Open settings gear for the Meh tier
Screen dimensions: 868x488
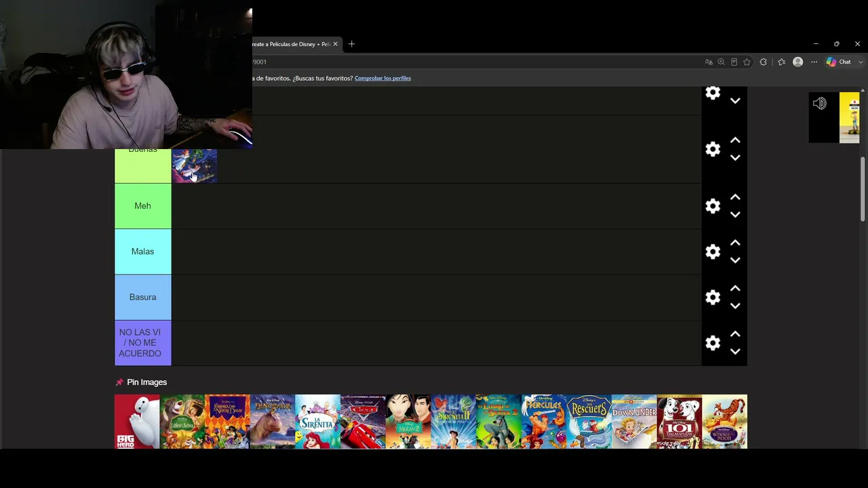click(x=713, y=206)
